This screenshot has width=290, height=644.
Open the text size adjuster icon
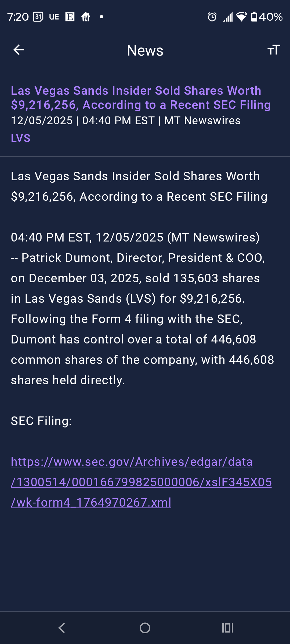coord(274,50)
